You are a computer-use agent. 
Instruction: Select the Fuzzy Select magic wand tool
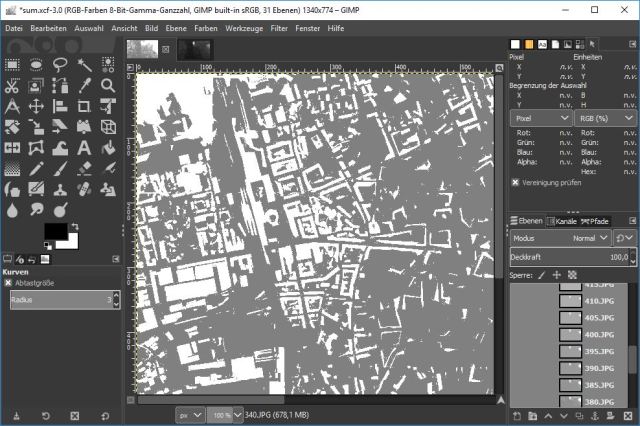(84, 65)
